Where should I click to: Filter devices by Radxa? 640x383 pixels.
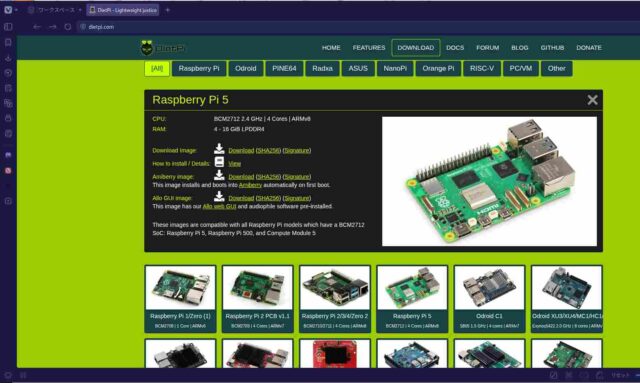coord(322,69)
